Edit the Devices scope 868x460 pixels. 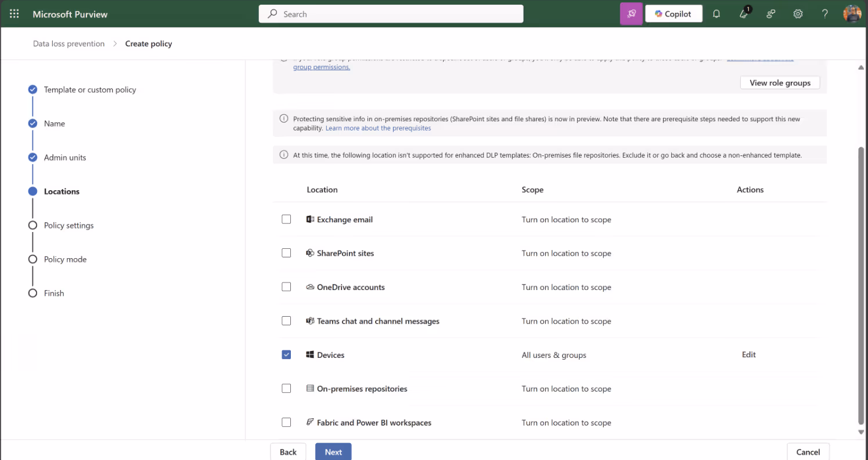pos(749,354)
